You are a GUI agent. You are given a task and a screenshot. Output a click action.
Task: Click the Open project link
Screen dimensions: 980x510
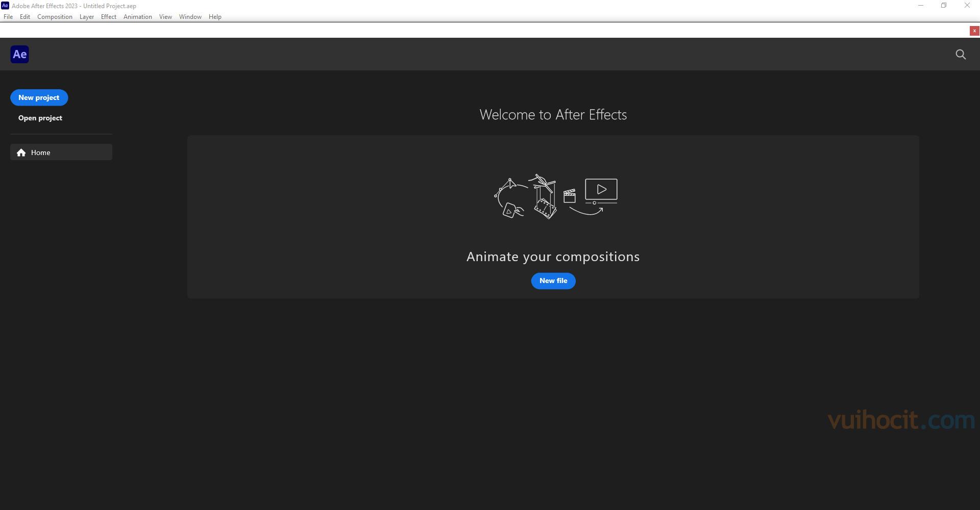point(40,118)
